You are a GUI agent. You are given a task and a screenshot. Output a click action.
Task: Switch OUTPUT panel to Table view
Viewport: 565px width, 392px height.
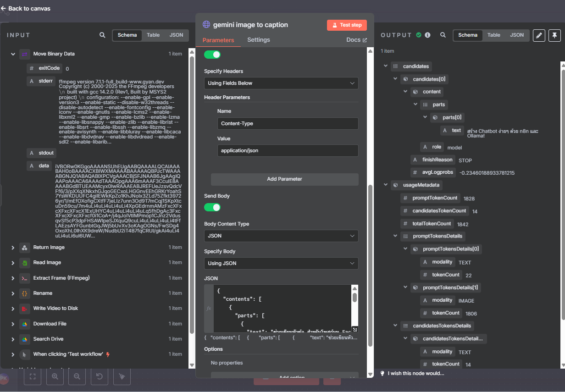coord(494,35)
